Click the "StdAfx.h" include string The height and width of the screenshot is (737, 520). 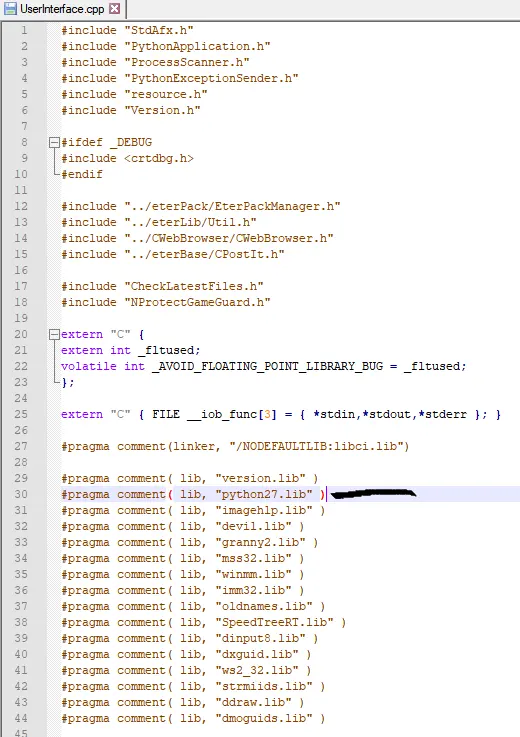click(x=159, y=31)
